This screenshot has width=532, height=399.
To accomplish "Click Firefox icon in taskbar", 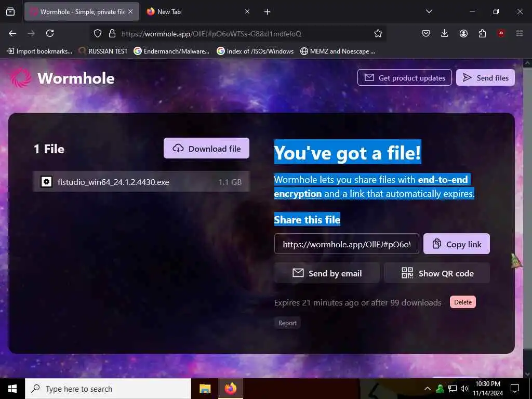I will (x=230, y=389).
